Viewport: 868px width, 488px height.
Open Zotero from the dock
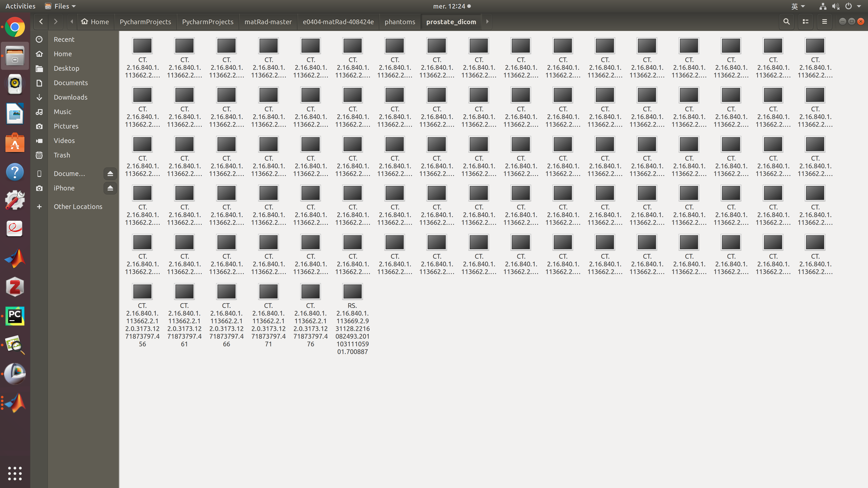(x=14, y=287)
